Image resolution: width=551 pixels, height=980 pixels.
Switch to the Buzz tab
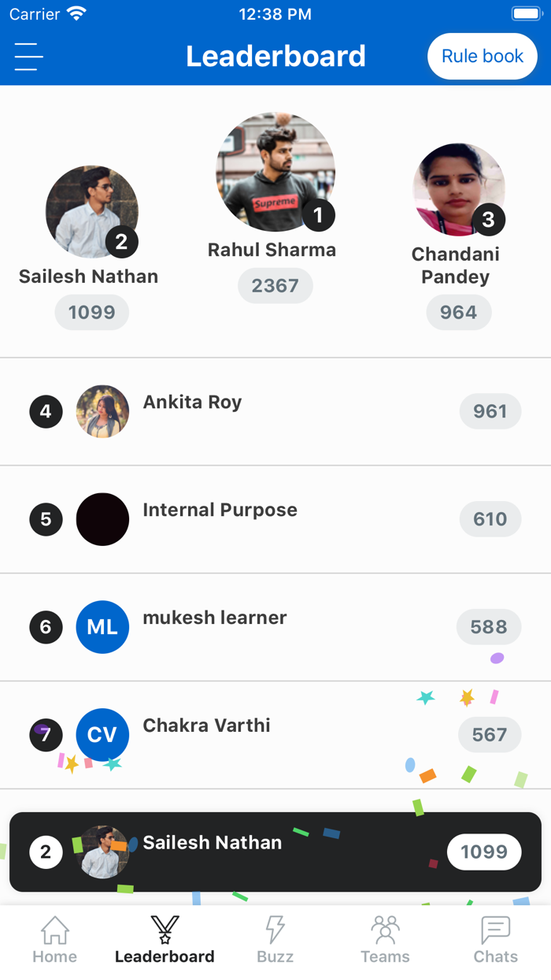(x=275, y=940)
